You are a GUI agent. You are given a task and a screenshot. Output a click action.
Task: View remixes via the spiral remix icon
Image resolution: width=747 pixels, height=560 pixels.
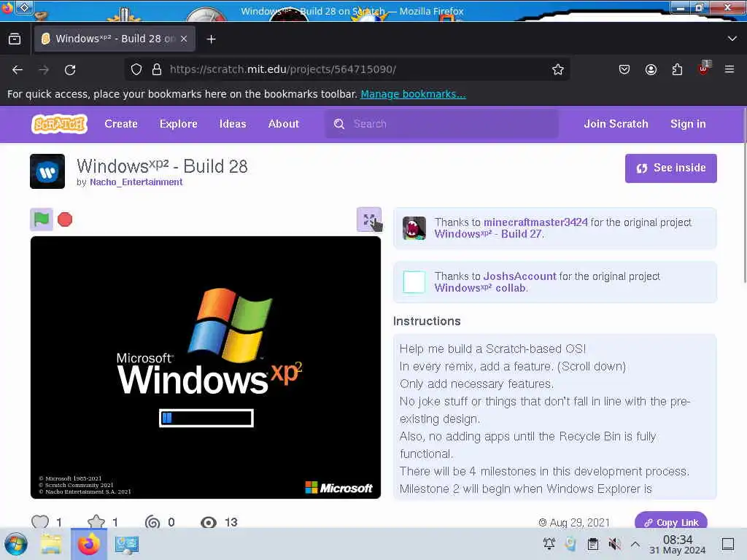pyautogui.click(x=152, y=522)
